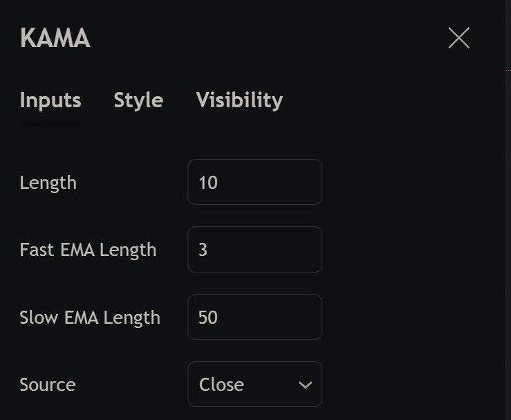Focus the Fast EMA Length field
511x420 pixels.
pyautogui.click(x=254, y=249)
